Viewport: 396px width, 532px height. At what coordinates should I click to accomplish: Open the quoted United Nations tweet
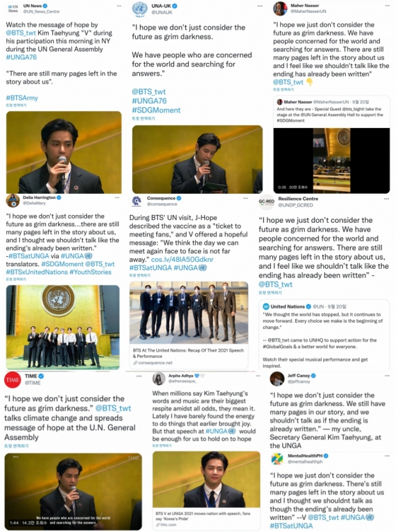click(x=324, y=335)
